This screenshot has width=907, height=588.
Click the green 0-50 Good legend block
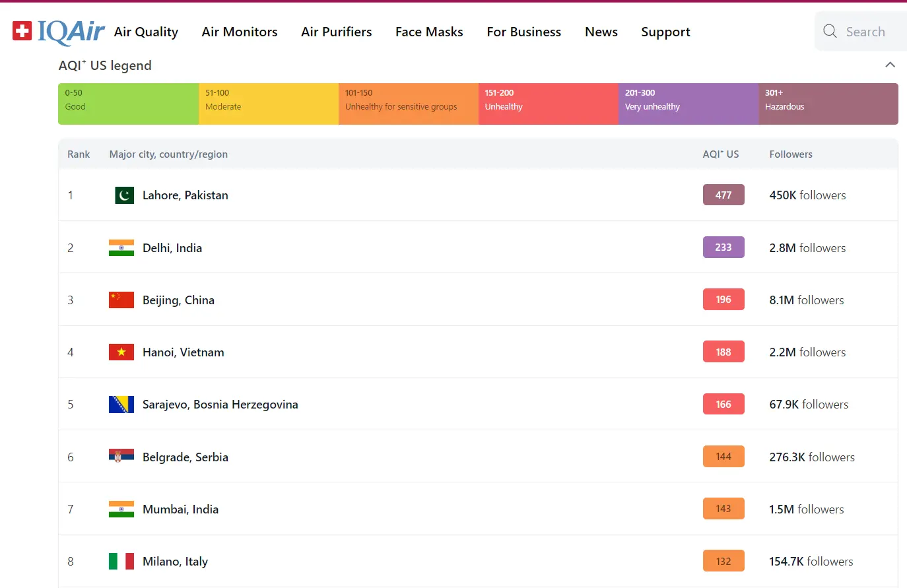(128, 104)
